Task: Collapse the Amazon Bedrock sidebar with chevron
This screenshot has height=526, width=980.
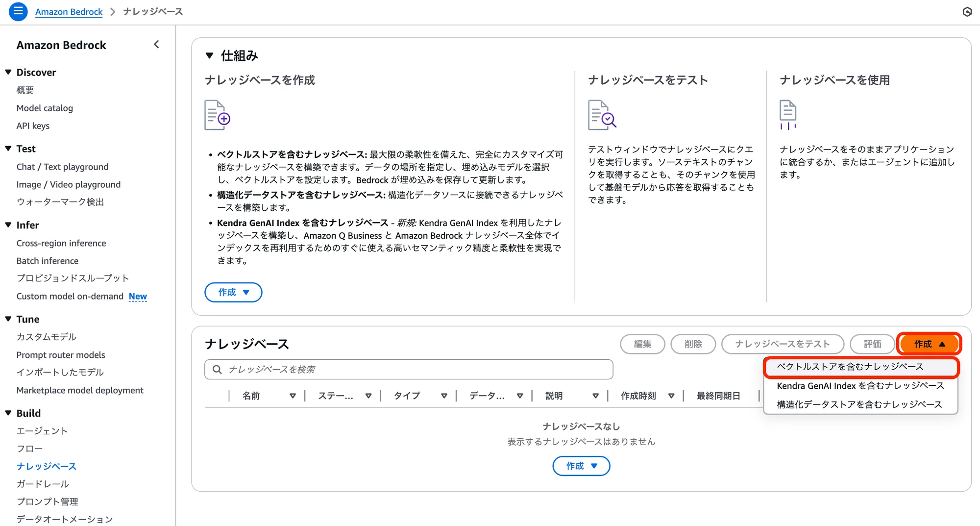Action: click(x=156, y=44)
